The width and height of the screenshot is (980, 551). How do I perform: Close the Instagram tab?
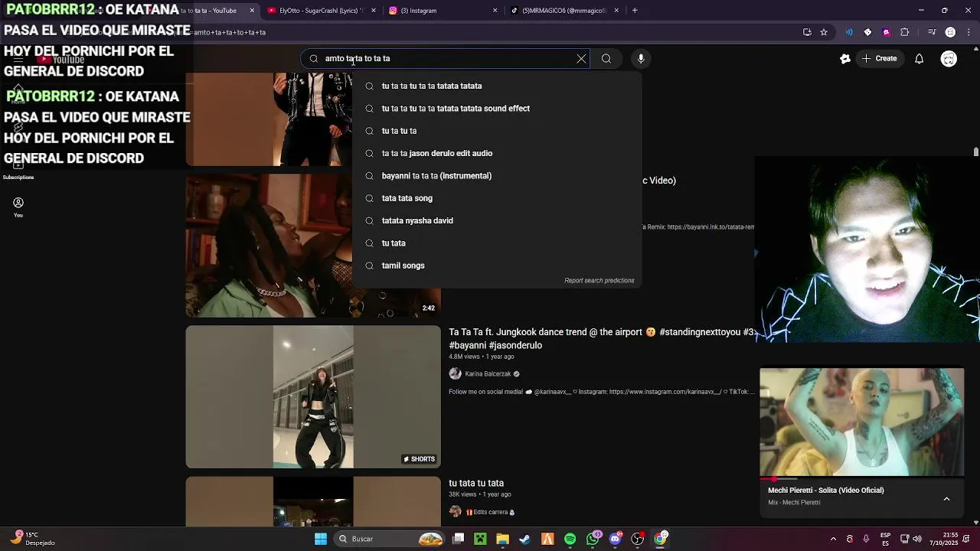(x=495, y=11)
